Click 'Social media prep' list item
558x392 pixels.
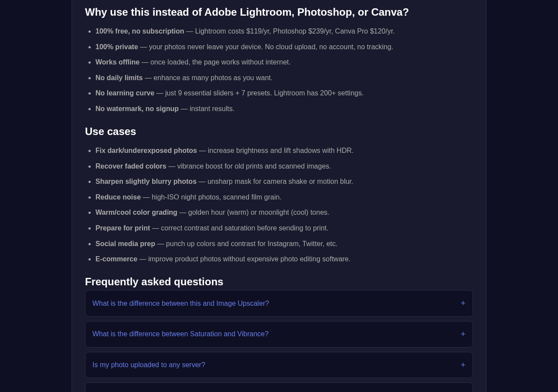(x=216, y=244)
